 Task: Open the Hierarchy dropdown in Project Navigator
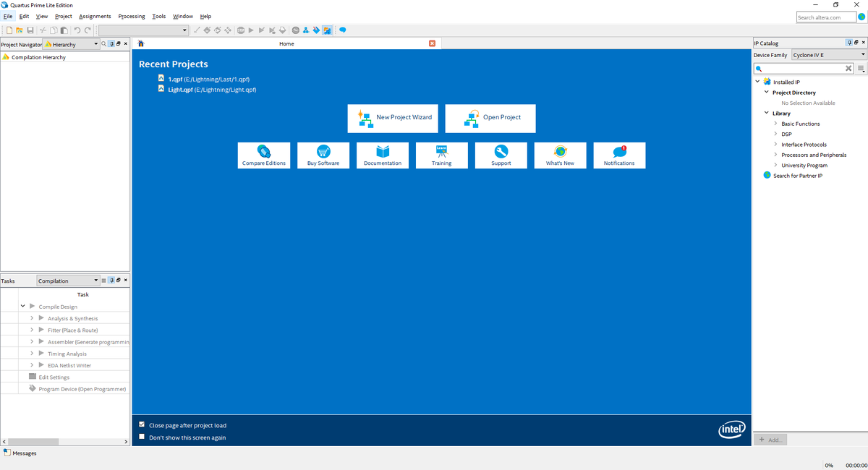click(x=71, y=44)
